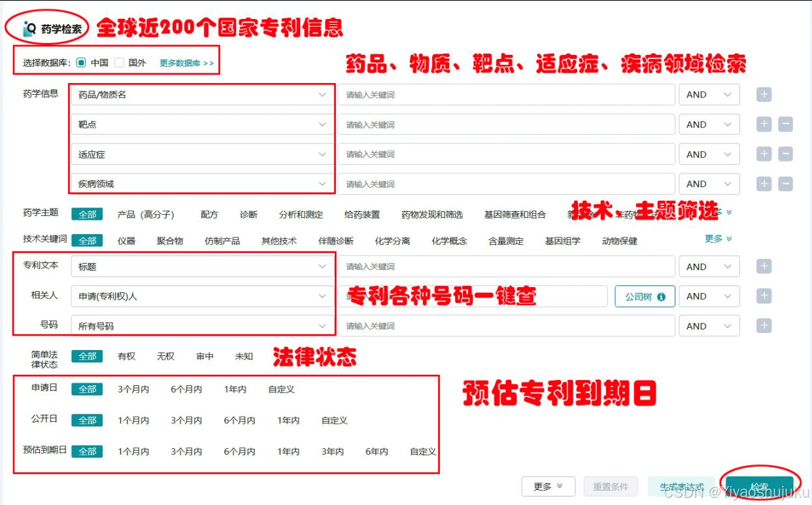This screenshot has width=812, height=505.
Task: Add a 专利文本 row with plus icon
Action: click(764, 266)
